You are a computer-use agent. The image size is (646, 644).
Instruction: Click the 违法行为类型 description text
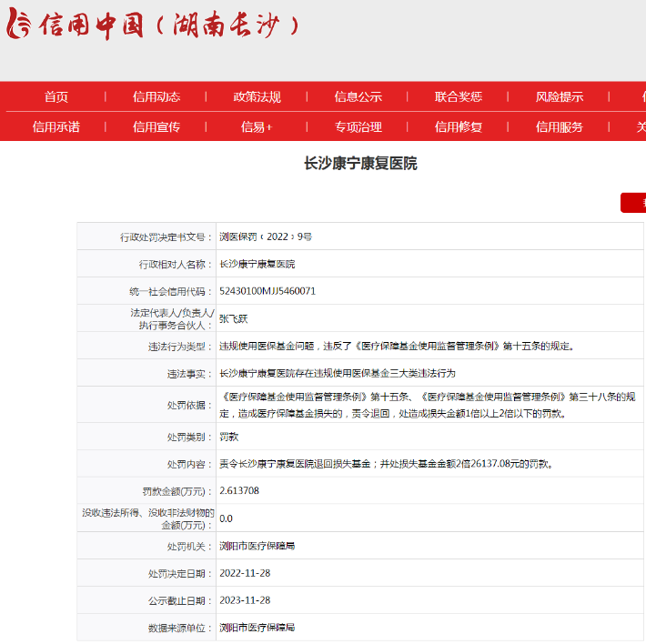coord(397,346)
